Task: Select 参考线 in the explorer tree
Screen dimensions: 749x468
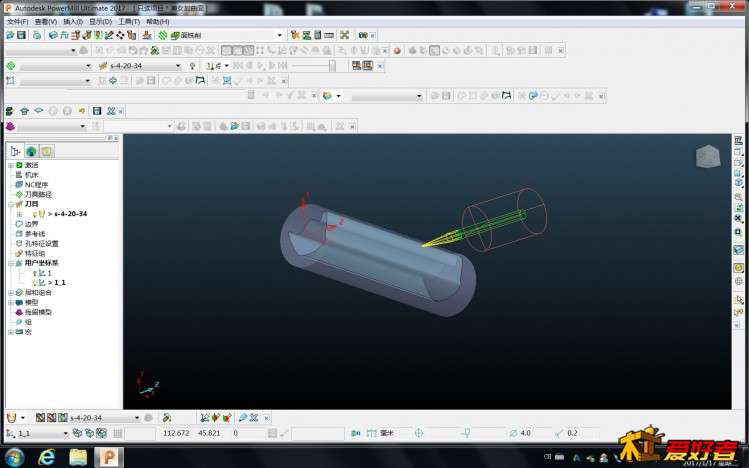Action: click(x=34, y=234)
